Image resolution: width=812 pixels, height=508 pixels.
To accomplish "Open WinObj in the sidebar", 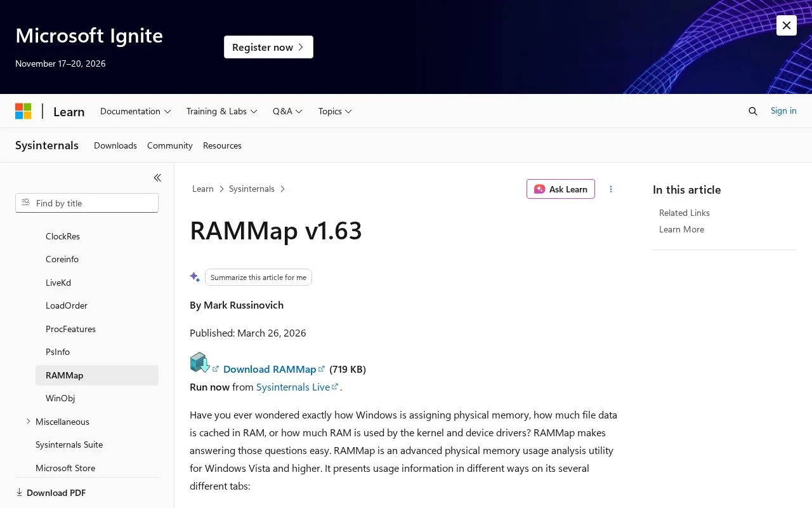I will click(x=60, y=398).
